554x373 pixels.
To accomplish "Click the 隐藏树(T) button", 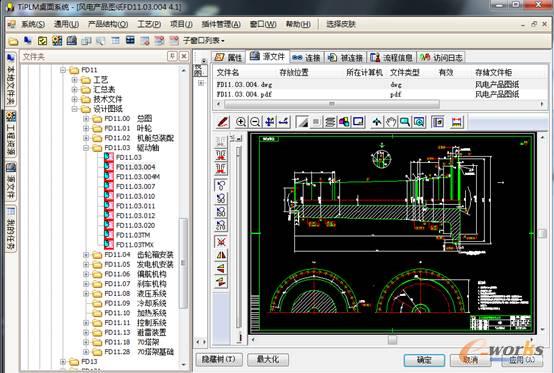I will pyautogui.click(x=219, y=360).
